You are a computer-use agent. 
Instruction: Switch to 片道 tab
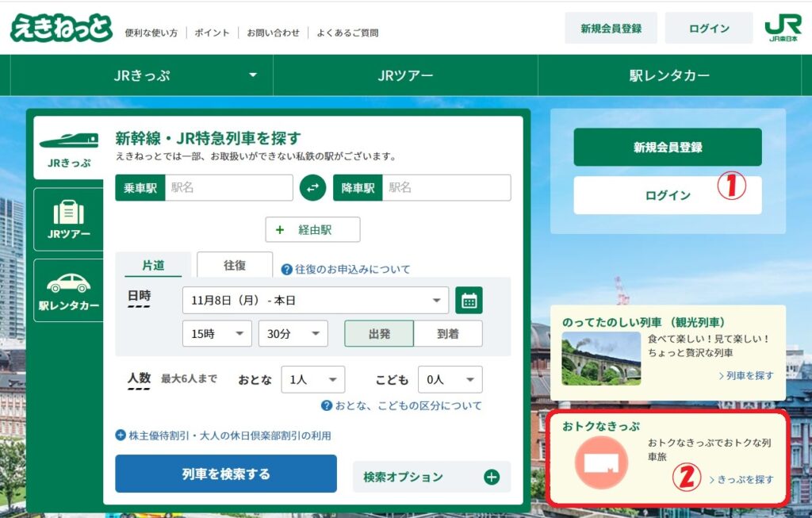pyautogui.click(x=153, y=265)
